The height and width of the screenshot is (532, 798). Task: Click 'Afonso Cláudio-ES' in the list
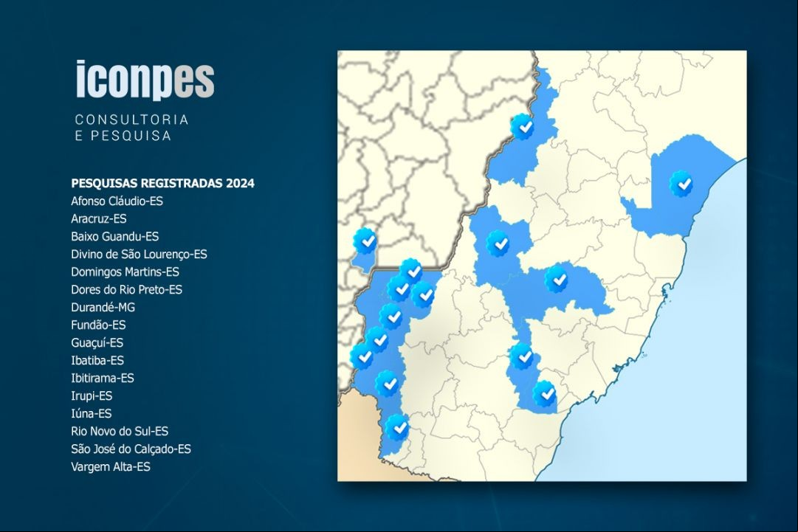pos(117,201)
